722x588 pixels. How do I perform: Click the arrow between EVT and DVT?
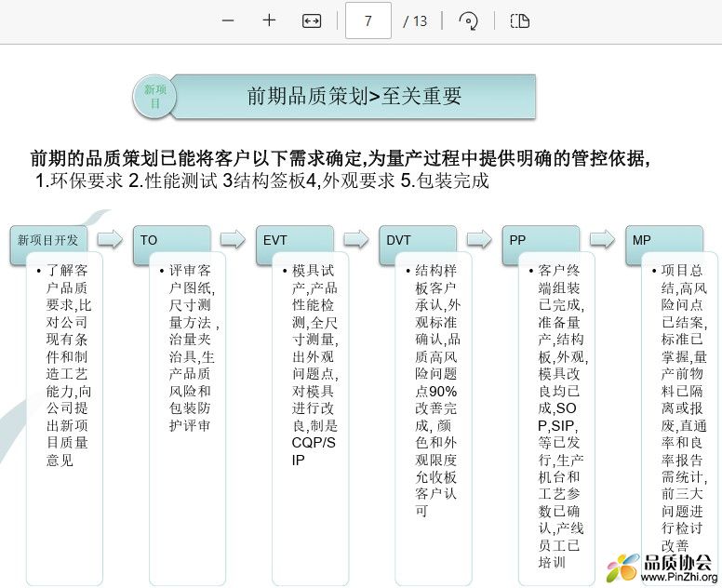[x=356, y=239]
